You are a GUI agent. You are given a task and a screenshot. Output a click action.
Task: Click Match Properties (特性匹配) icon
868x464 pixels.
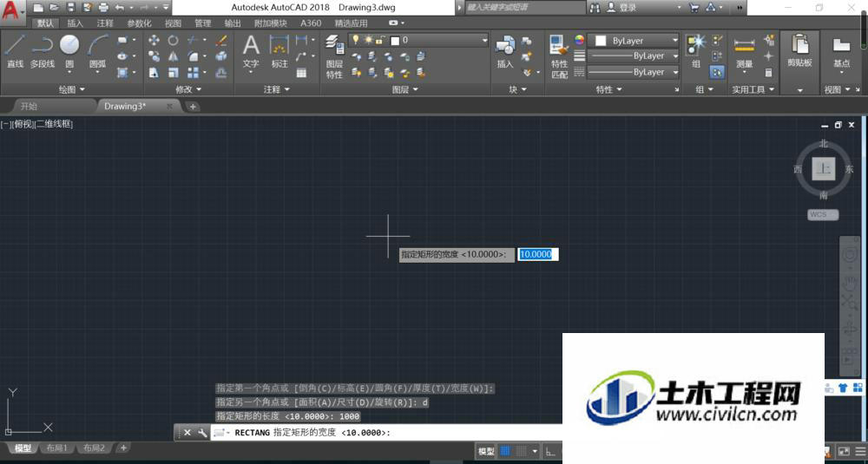[559, 56]
